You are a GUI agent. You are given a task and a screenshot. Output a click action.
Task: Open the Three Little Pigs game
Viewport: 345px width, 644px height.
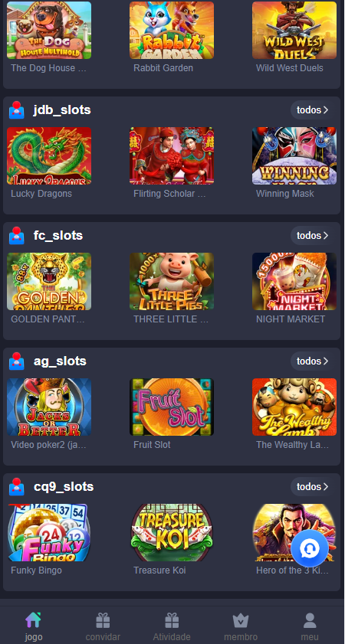click(172, 281)
